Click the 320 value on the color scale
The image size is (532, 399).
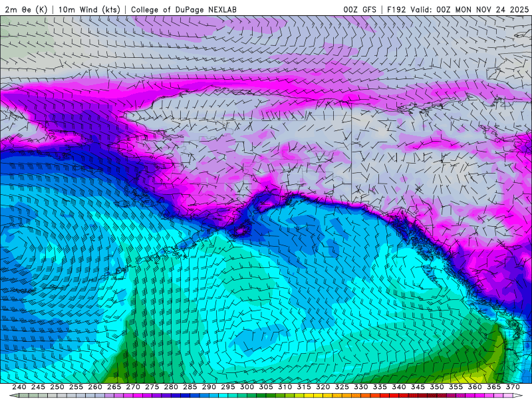[323, 387]
